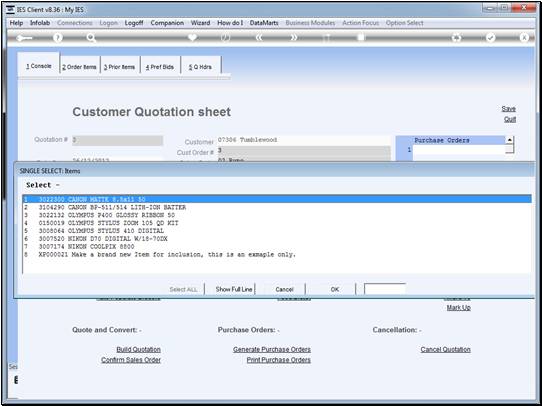Open the Infolab menu
Screen dimensions: 542x406
click(x=40, y=23)
